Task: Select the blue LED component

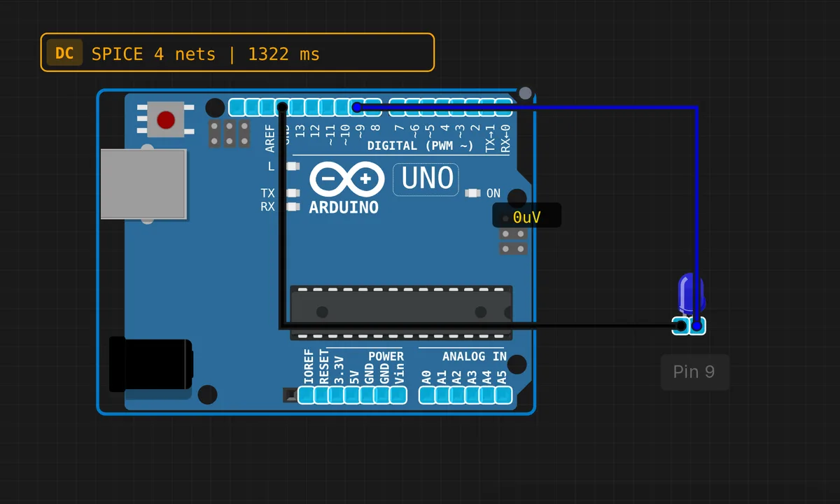Action: coord(690,294)
